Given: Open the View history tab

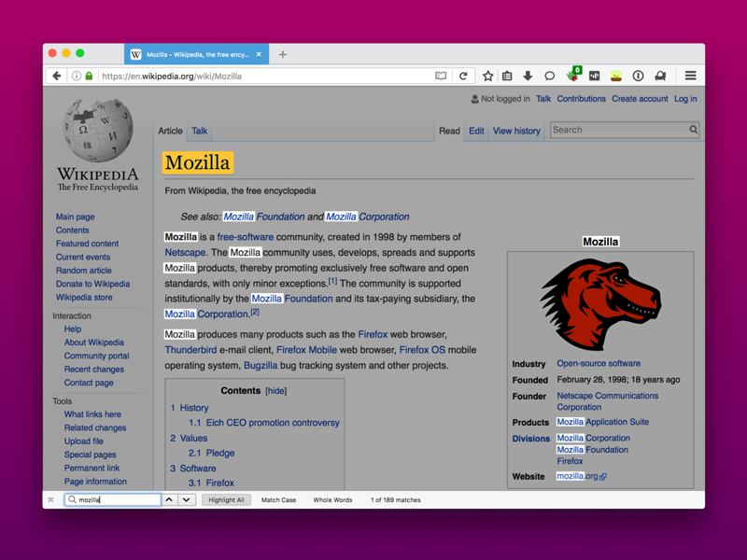Looking at the screenshot, I should tap(516, 131).
